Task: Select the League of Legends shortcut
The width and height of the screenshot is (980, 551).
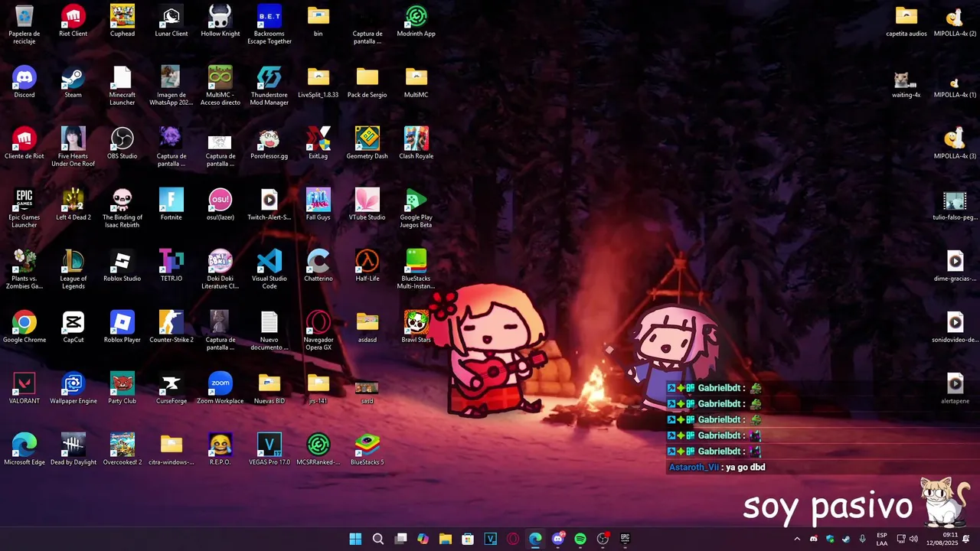Action: [73, 269]
